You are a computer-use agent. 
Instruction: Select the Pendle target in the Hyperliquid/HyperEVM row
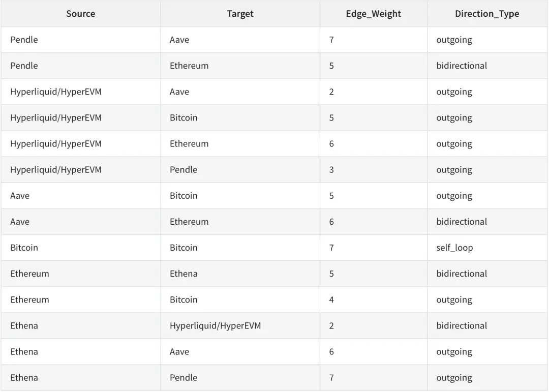(184, 169)
